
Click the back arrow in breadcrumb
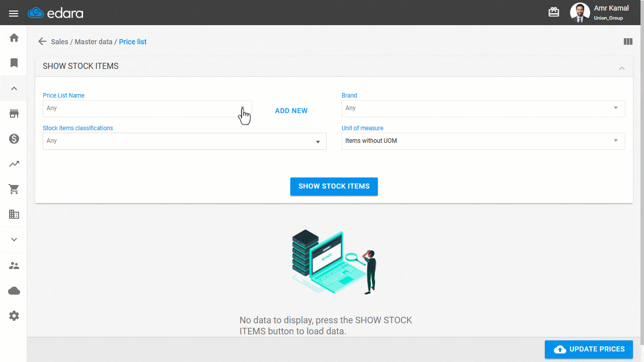42,42
